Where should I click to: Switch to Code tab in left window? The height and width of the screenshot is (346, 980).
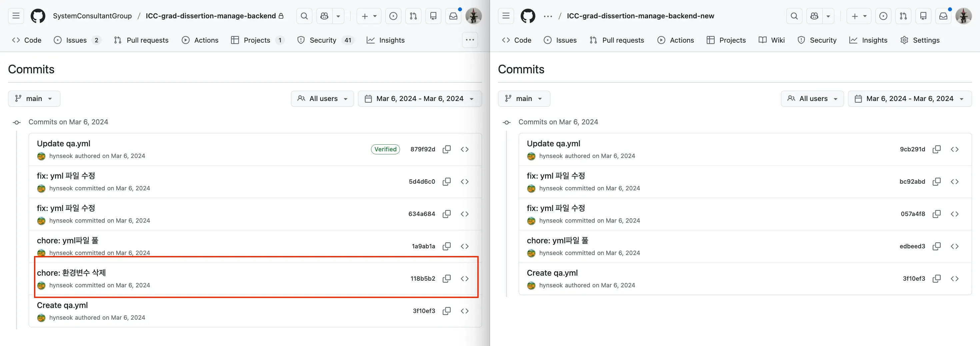point(27,40)
